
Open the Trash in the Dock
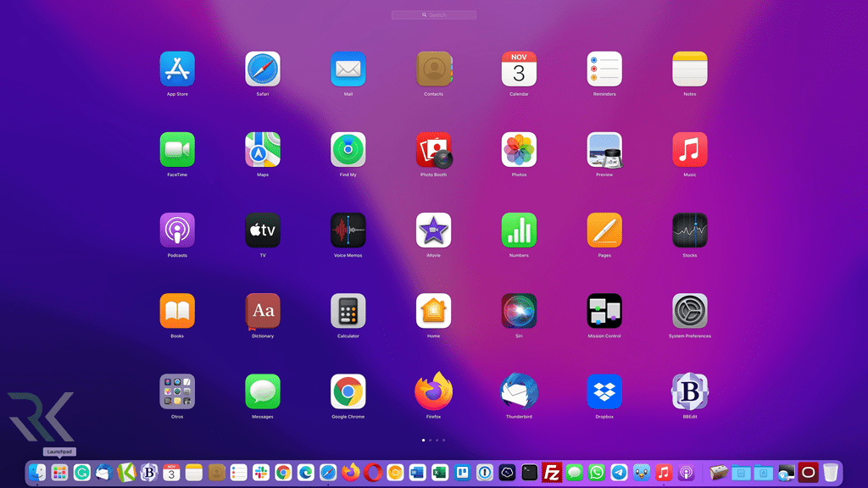(x=831, y=473)
